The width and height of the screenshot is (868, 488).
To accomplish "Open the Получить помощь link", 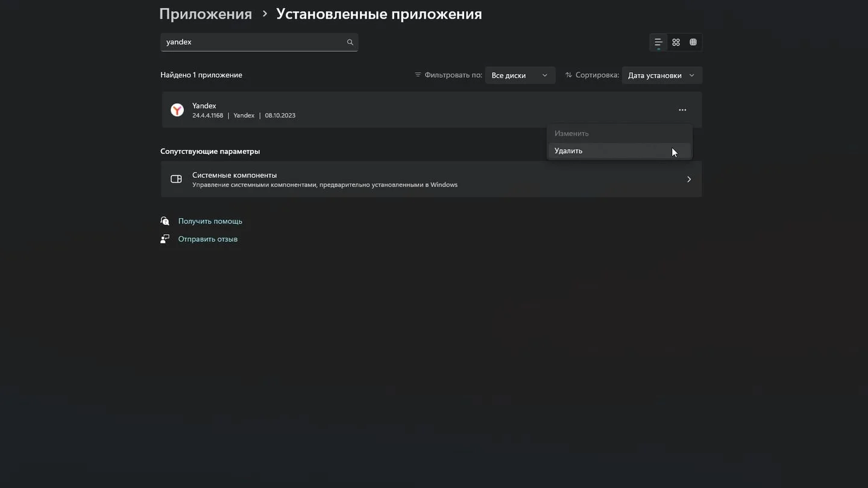I will tap(210, 221).
